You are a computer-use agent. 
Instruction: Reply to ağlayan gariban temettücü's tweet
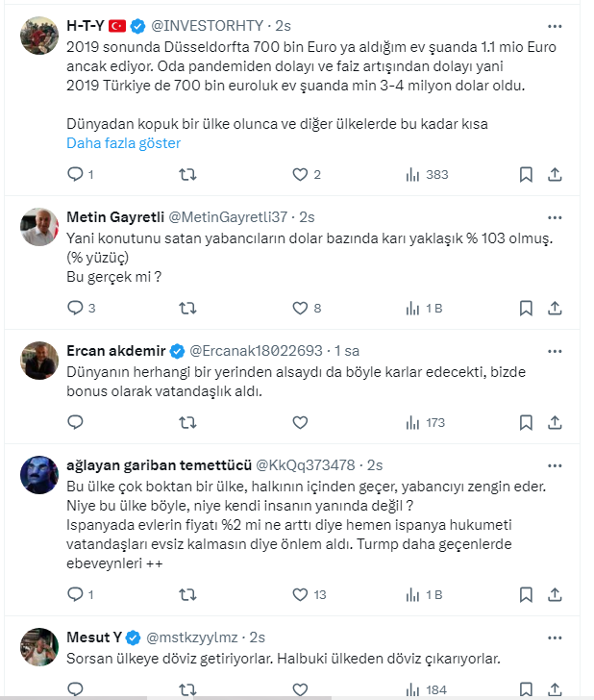tap(76, 595)
